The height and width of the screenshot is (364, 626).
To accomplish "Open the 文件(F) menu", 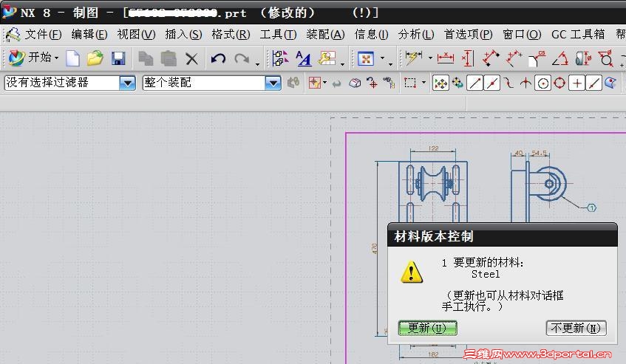I will click(x=43, y=34).
